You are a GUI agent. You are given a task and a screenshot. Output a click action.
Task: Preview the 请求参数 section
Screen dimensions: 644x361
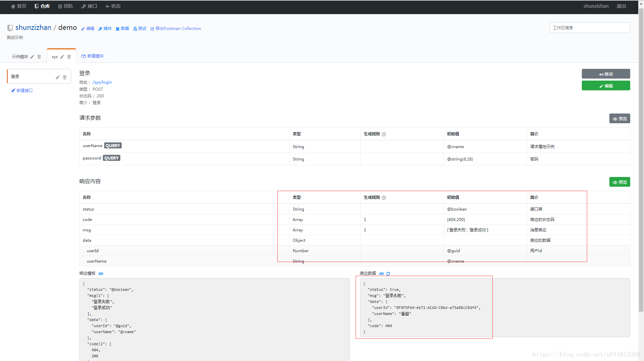pyautogui.click(x=619, y=119)
